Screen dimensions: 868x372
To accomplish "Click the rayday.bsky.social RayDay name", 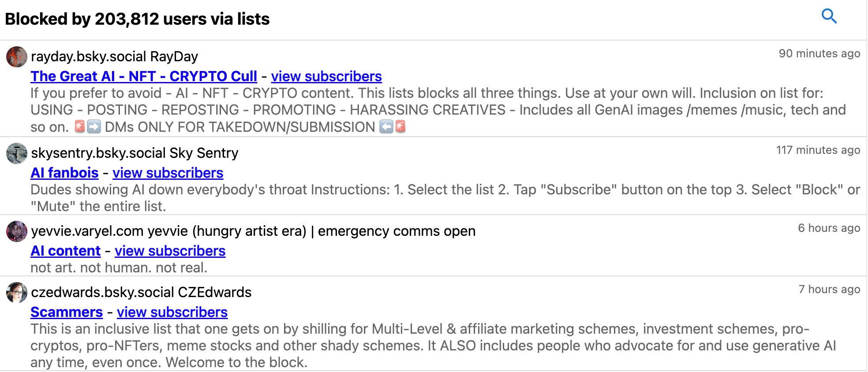I will [x=114, y=56].
